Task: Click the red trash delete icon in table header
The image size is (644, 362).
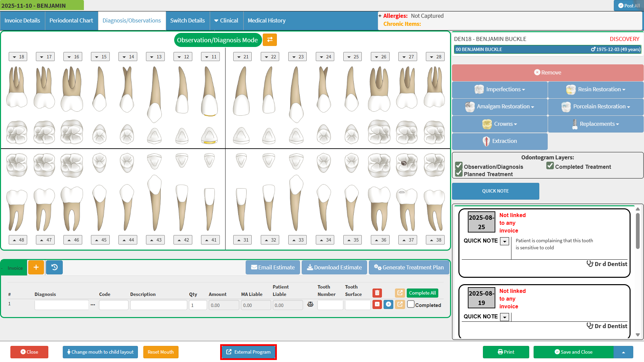Action: click(x=377, y=293)
